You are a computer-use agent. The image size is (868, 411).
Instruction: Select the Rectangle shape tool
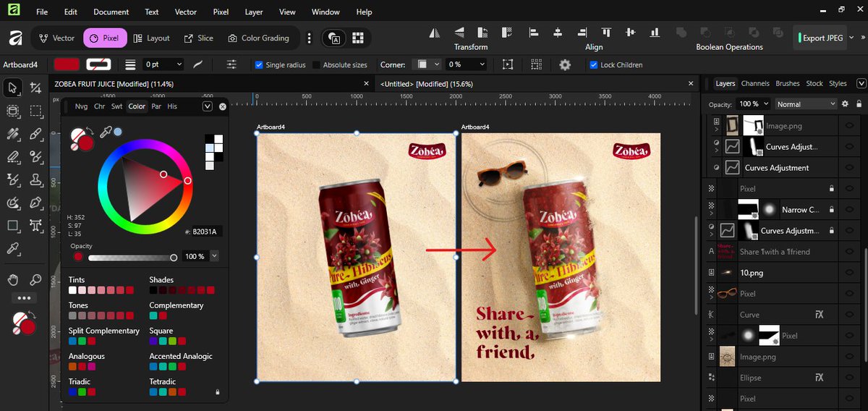[12, 226]
